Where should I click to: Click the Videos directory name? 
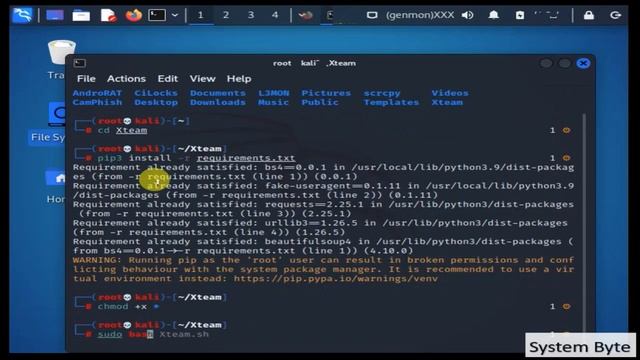coord(450,93)
